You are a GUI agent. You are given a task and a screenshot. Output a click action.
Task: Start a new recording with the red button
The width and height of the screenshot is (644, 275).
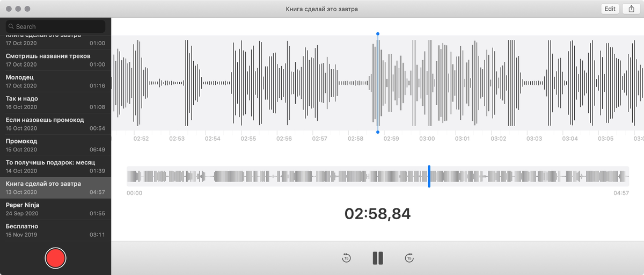[x=55, y=258]
